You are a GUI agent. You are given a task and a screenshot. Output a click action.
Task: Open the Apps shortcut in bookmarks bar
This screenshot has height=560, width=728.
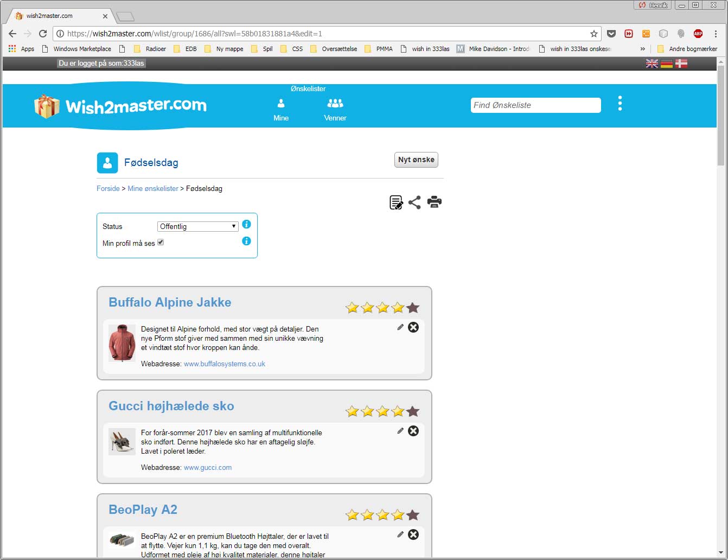tap(21, 49)
